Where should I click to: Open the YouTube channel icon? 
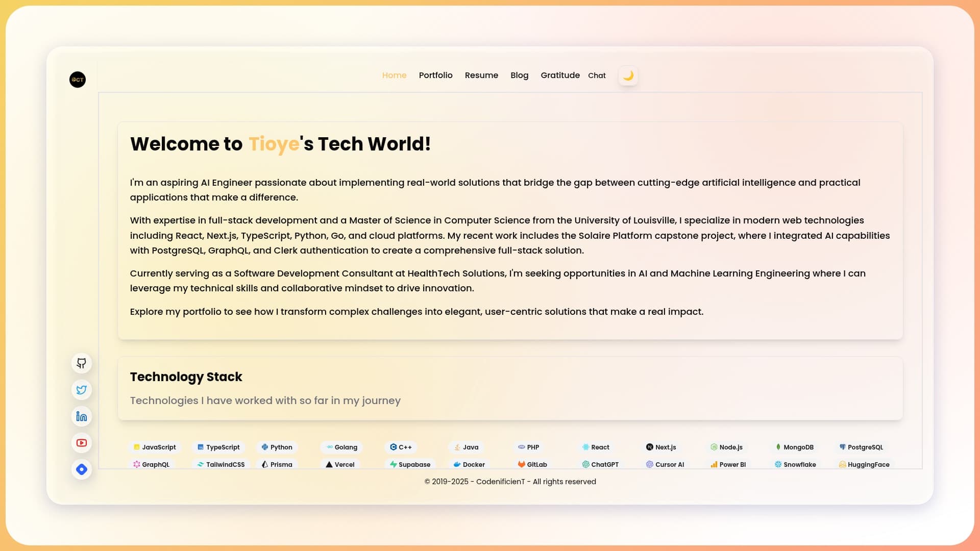[x=81, y=443]
